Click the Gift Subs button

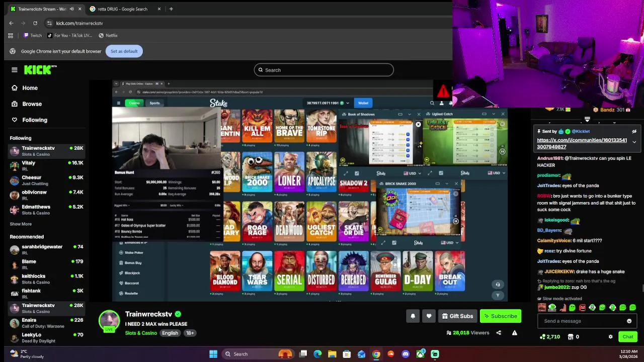pyautogui.click(x=457, y=316)
